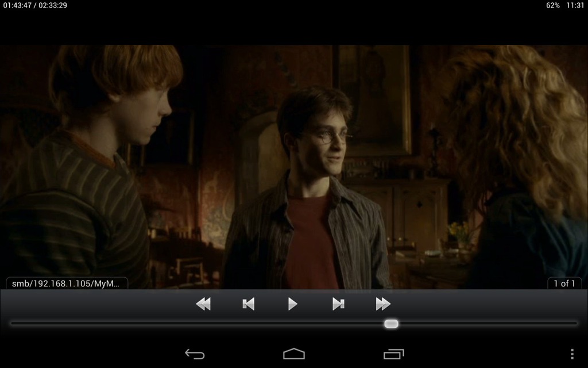Tap the video frame to hide controls
588x368 pixels.
(294, 167)
